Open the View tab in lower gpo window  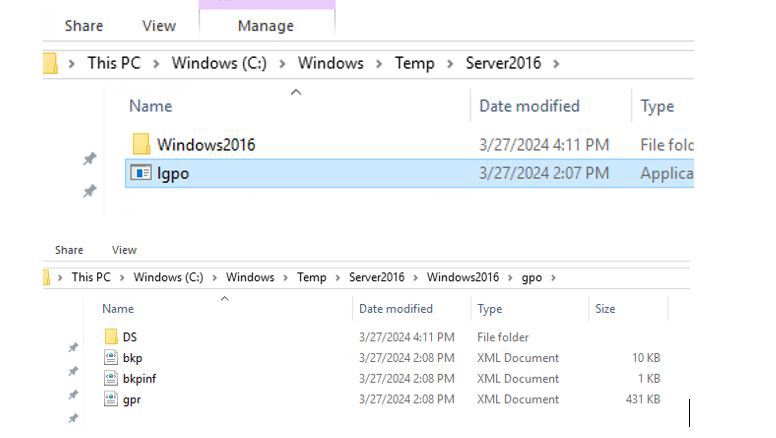[124, 250]
